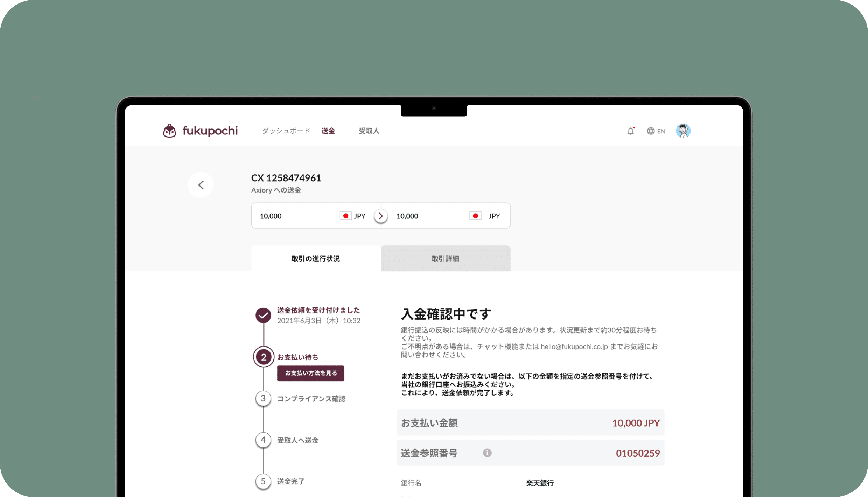868x497 pixels.
Task: Open the notifications bell icon
Action: tap(631, 131)
